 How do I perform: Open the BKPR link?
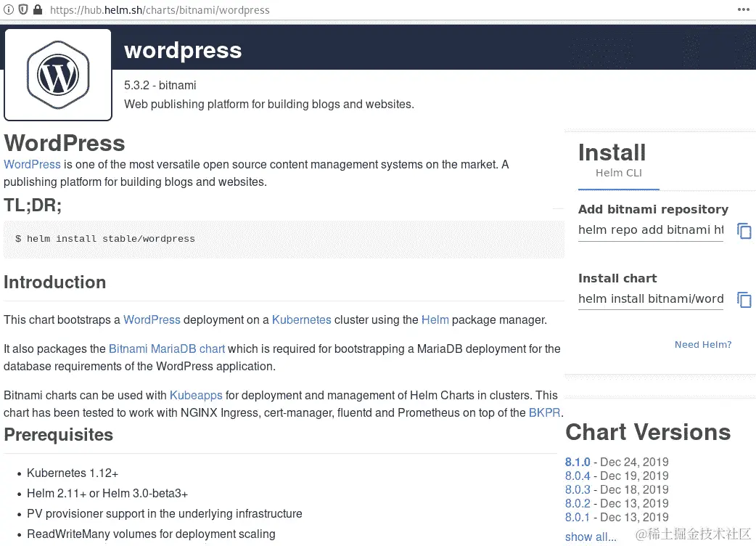(544, 412)
